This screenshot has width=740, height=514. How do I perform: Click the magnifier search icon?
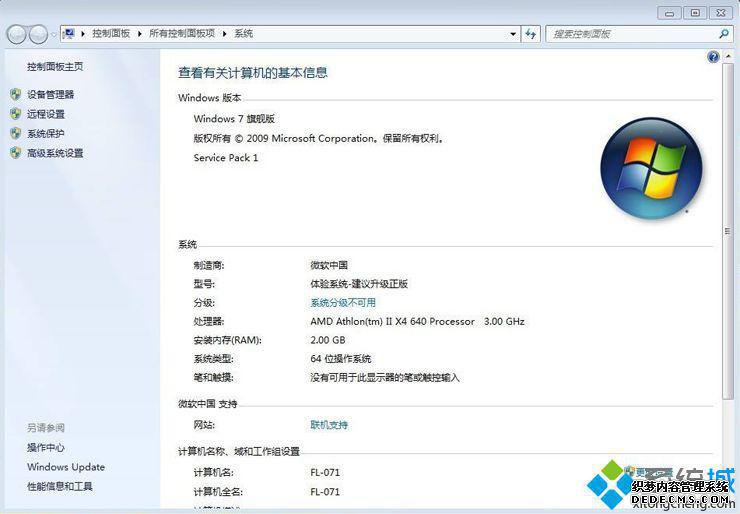click(724, 34)
